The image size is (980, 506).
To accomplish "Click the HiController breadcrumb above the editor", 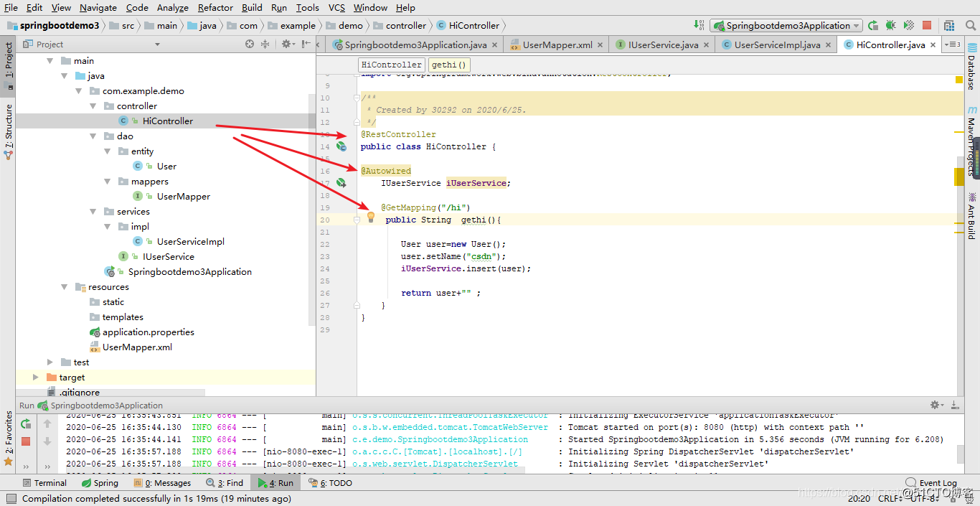I will (391, 65).
